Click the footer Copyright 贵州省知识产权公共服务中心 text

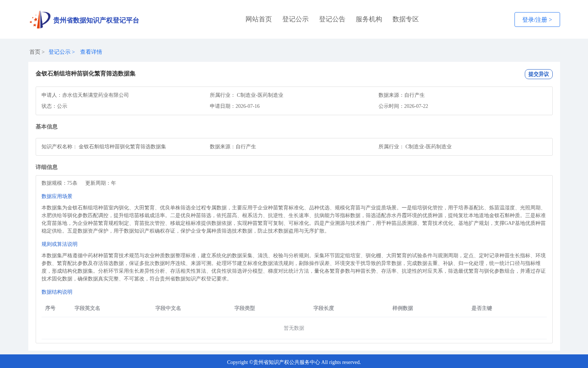[x=294, y=362]
